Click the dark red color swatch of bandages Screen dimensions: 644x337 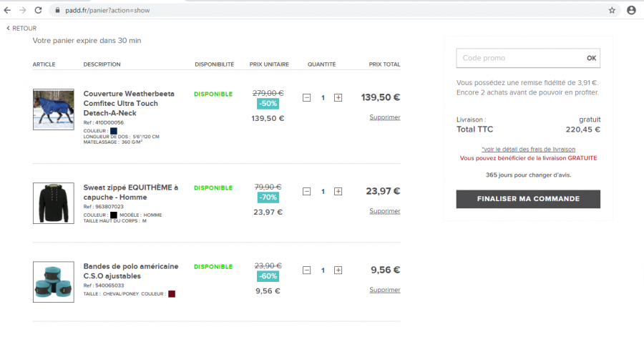coord(172,293)
